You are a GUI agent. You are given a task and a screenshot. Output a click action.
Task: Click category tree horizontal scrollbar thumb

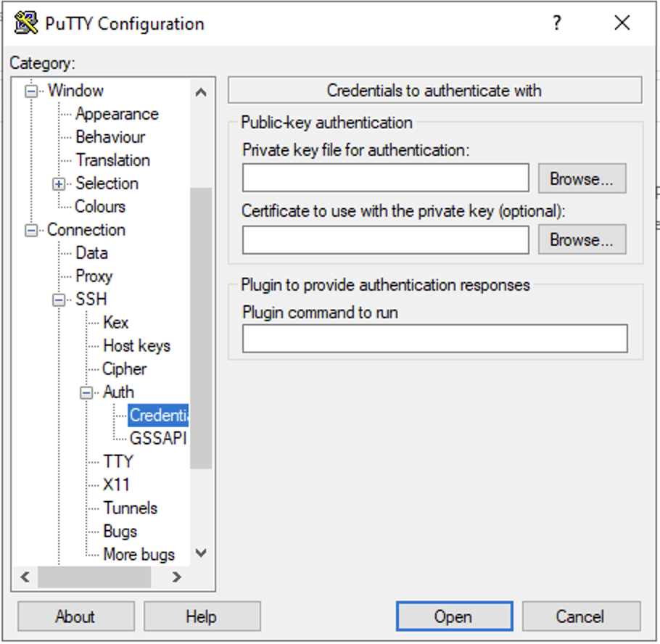point(94,577)
